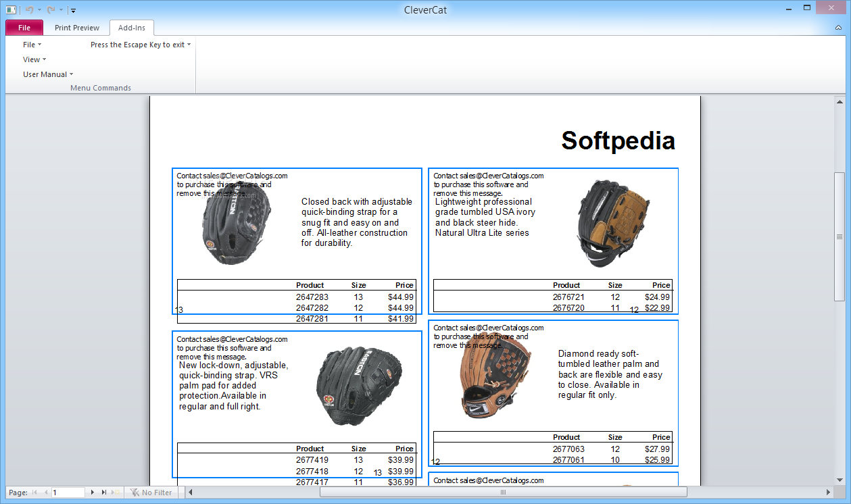Click the No Filter indicator
Image resolution: width=851 pixels, height=504 pixels.
pyautogui.click(x=151, y=493)
